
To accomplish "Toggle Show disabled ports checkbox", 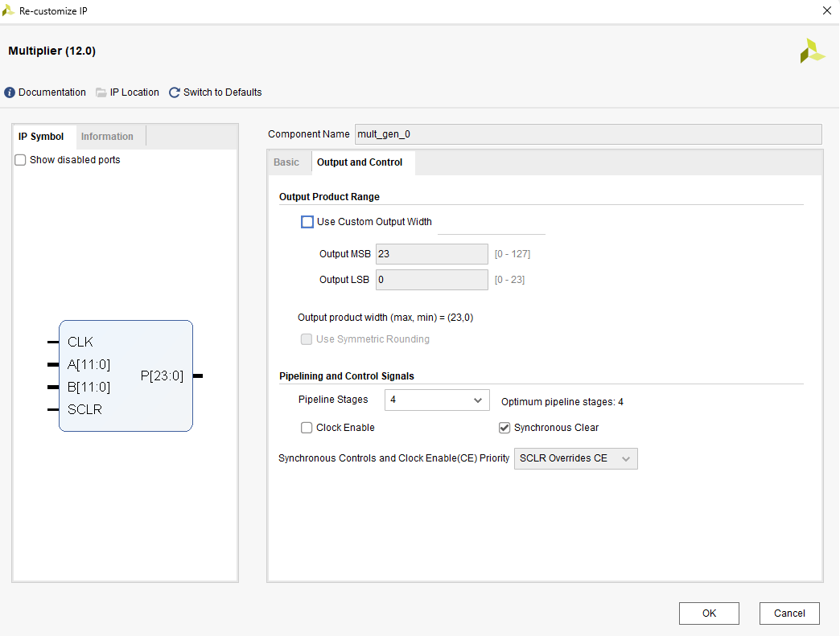I will tap(20, 160).
